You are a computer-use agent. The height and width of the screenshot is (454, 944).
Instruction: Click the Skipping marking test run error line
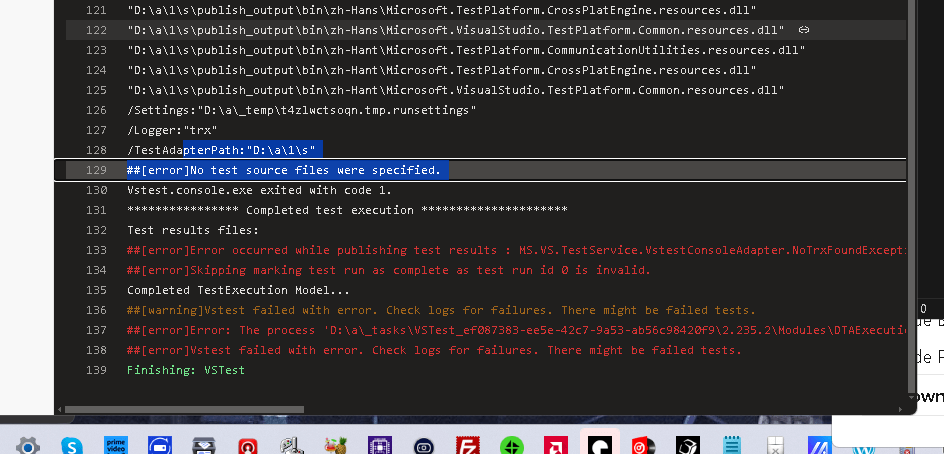[x=389, y=270]
